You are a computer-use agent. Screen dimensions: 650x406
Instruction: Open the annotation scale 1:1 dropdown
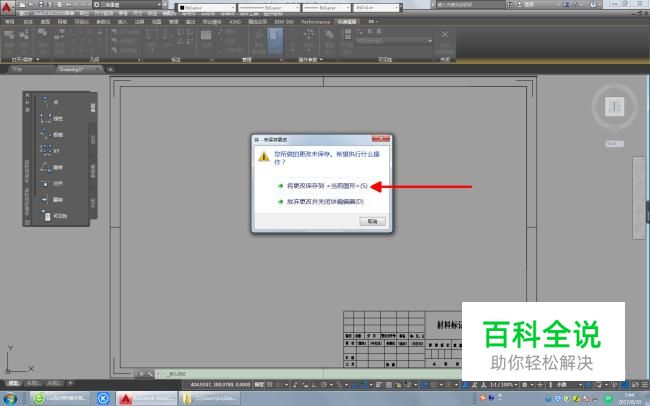(504, 385)
